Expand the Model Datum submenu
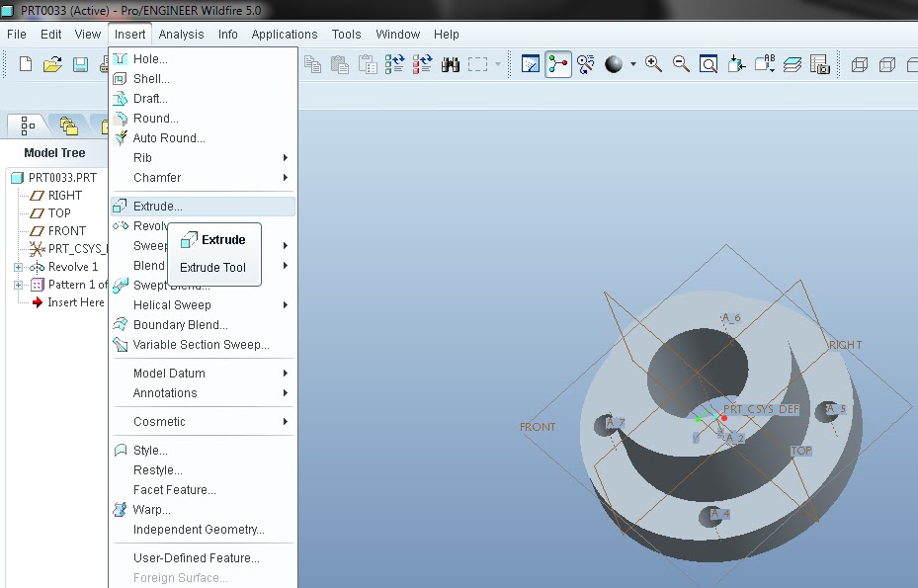Screen dimensions: 918x588 tap(203, 374)
